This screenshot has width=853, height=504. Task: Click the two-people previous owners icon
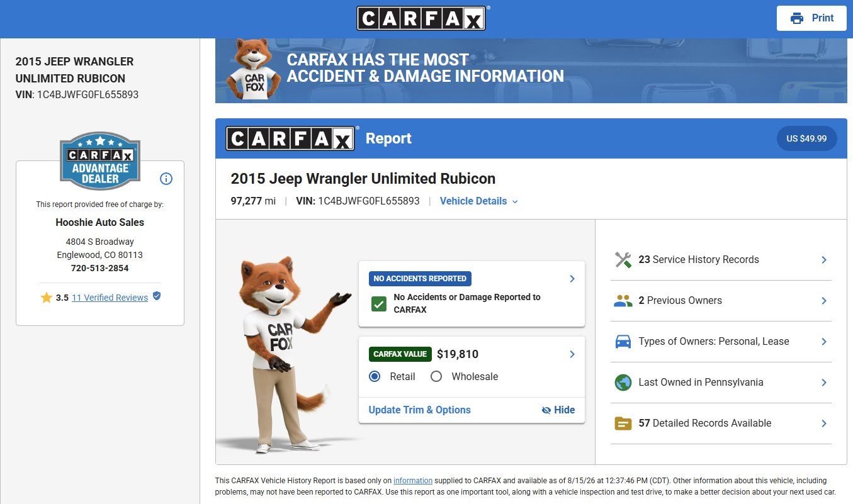623,301
